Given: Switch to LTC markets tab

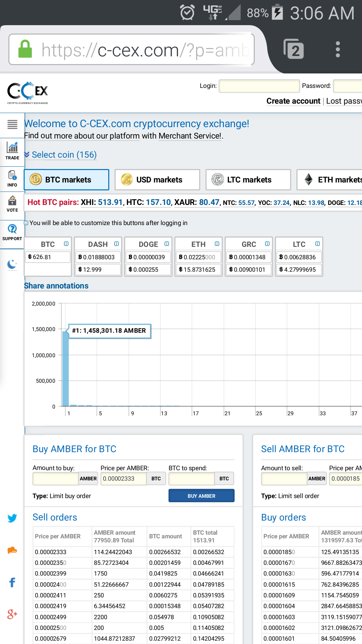Looking at the screenshot, I should [248, 180].
